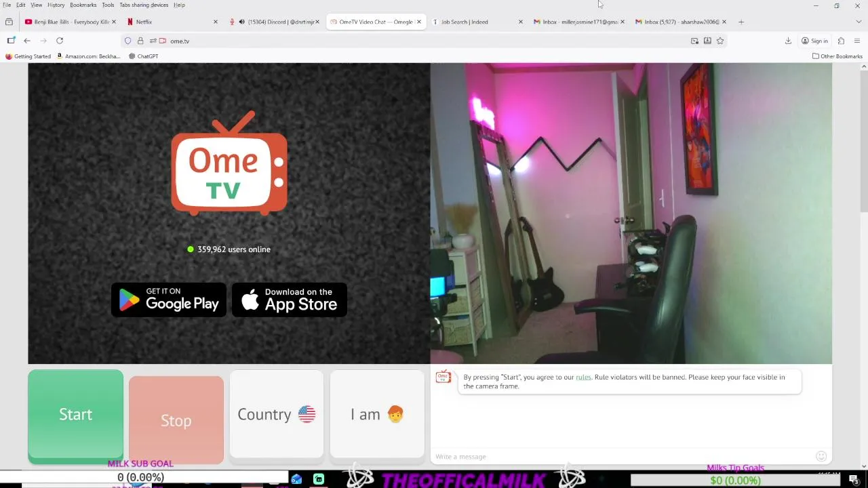
Task: Click the Stop button
Action: [176, 420]
